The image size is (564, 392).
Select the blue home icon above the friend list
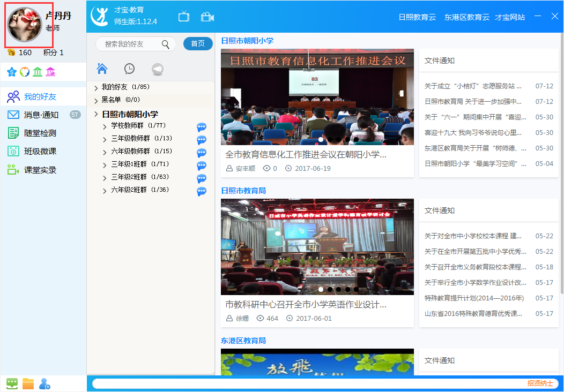tap(102, 68)
